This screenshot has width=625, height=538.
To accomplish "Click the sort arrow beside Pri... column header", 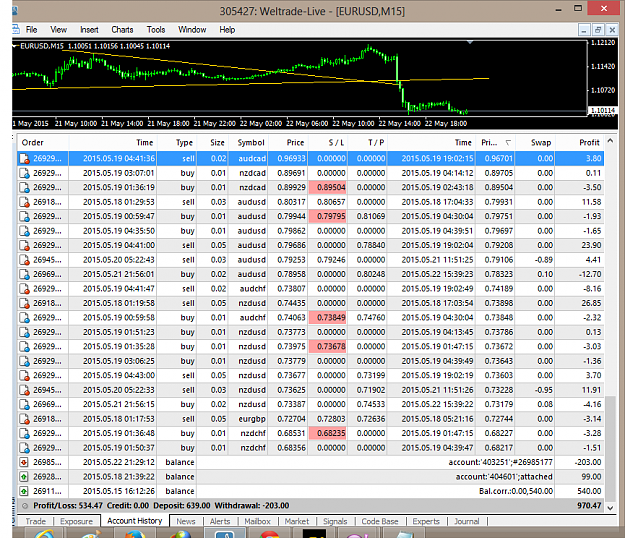I will click(508, 143).
